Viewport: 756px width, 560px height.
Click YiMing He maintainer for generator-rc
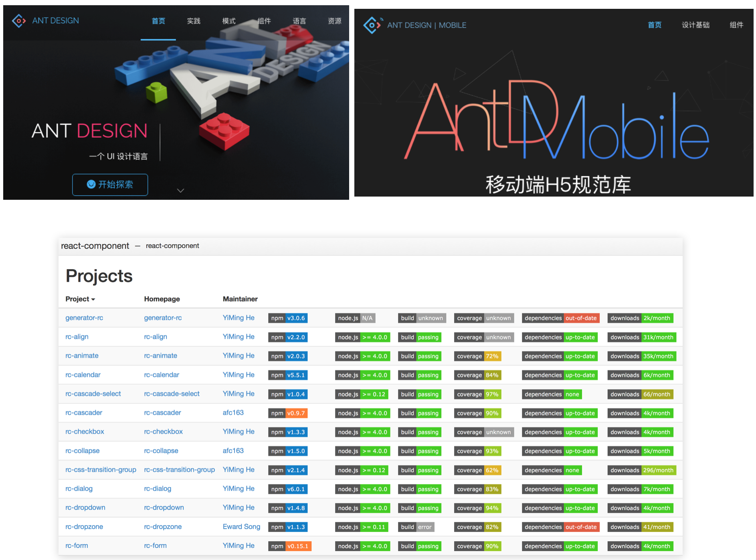(x=239, y=318)
